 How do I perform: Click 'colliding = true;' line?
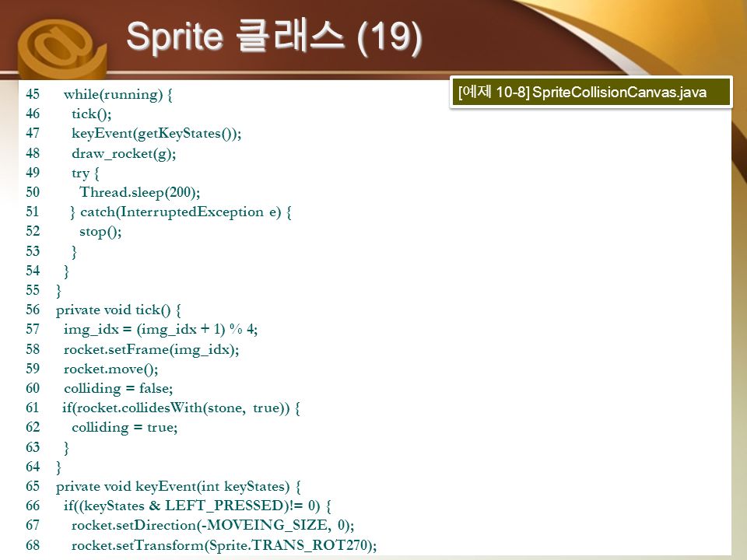coord(124,428)
